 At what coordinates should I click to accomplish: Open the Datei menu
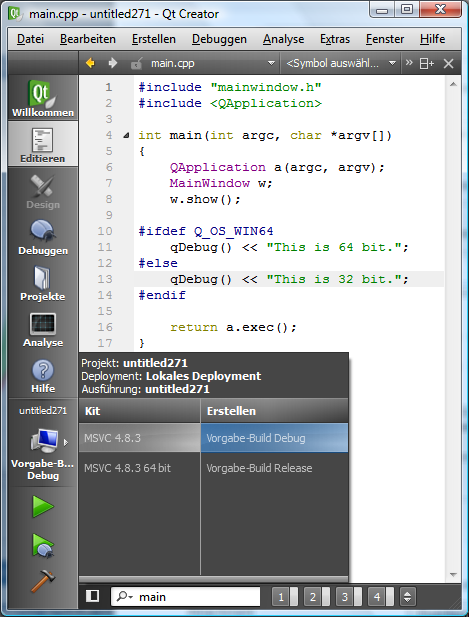(30, 39)
